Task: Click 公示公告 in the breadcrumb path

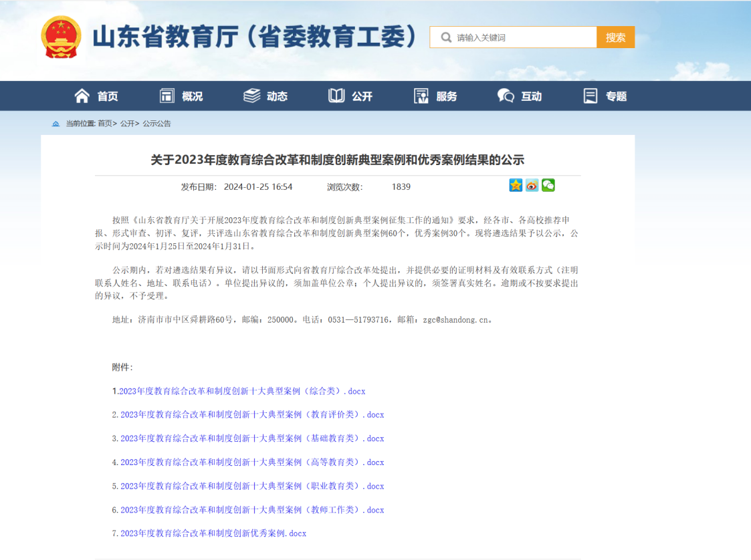Action: tap(156, 124)
